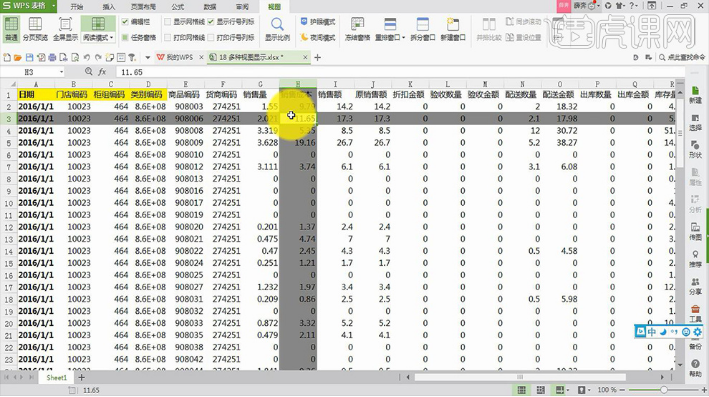Viewport: 709px width, 397px height.
Task: Expand Reading Mode (阅读模式) dropdown arrow
Action: 112,38
